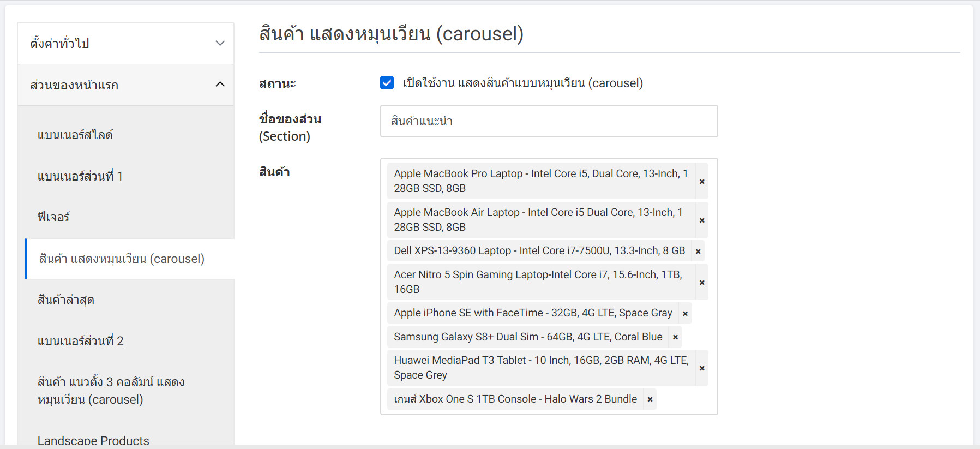
Task: Click the Samsung Galaxy S8+ tag text
Action: (x=528, y=337)
